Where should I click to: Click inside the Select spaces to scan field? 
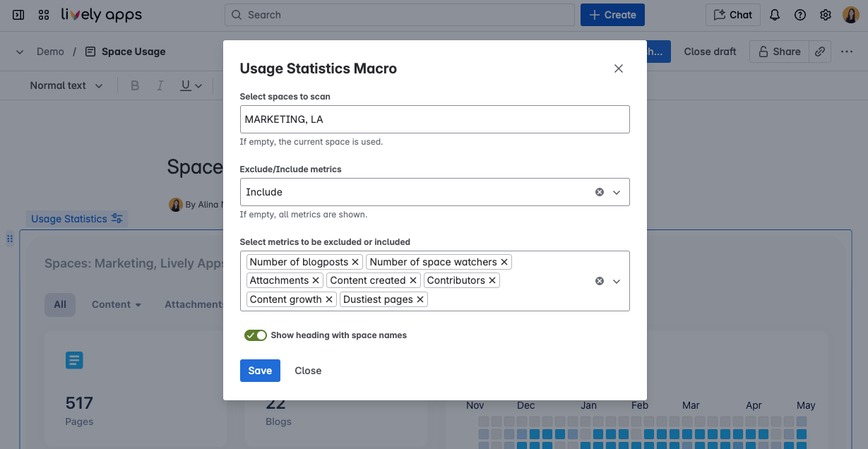click(434, 119)
